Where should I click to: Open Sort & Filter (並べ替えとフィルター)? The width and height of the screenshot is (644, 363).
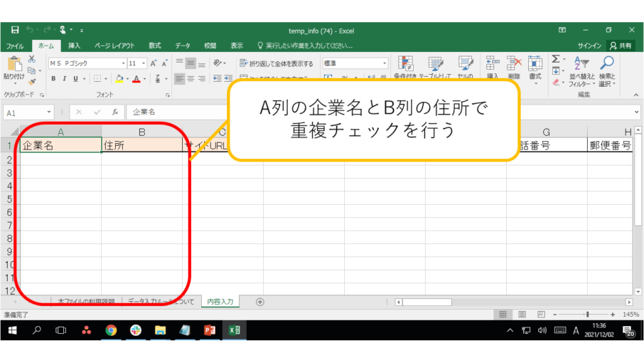coord(581,72)
